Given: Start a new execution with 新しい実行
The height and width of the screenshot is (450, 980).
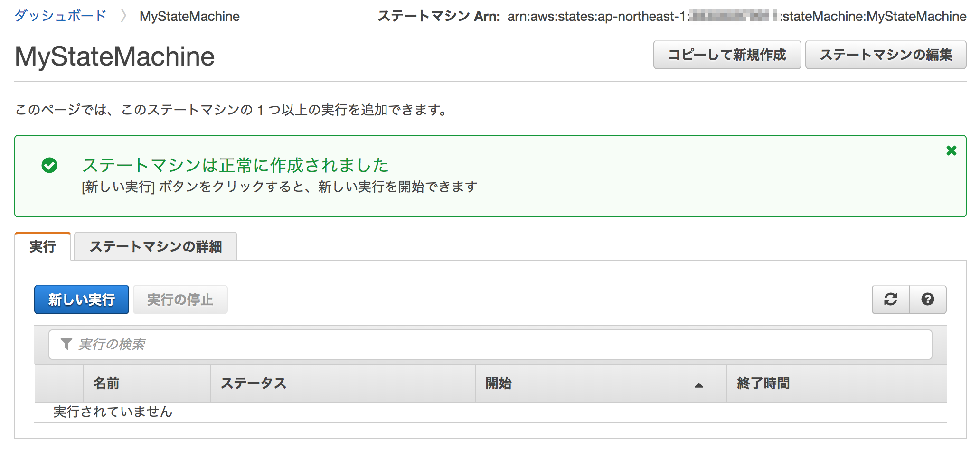Looking at the screenshot, I should 82,300.
